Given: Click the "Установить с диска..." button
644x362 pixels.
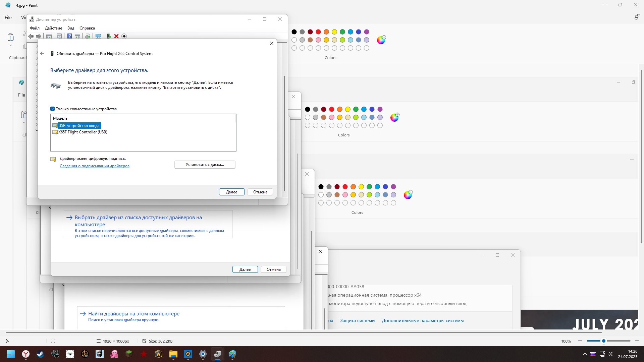Looking at the screenshot, I should (205, 165).
